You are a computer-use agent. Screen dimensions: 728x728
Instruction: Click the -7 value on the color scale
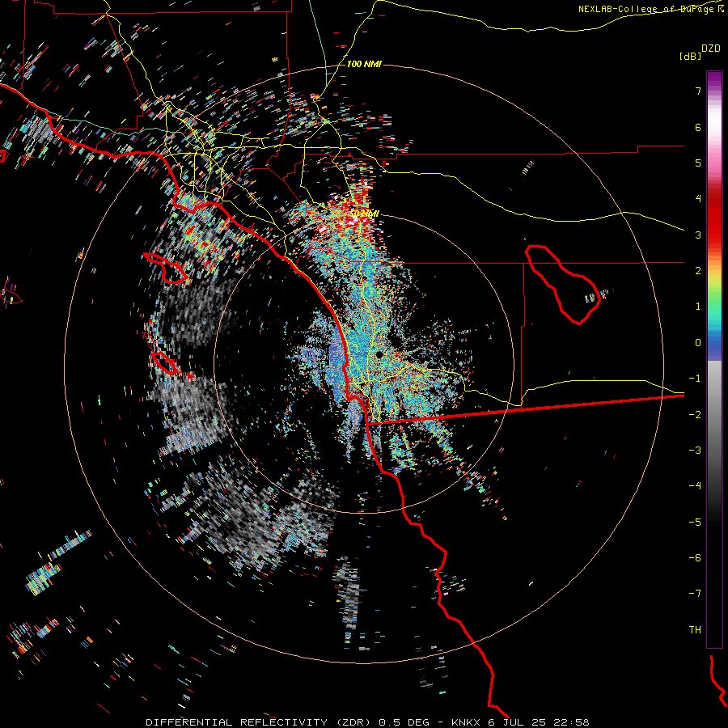695,594
